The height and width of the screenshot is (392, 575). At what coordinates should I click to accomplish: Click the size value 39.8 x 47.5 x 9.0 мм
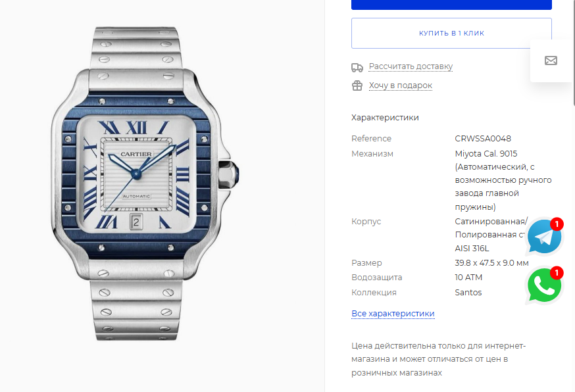coord(491,263)
